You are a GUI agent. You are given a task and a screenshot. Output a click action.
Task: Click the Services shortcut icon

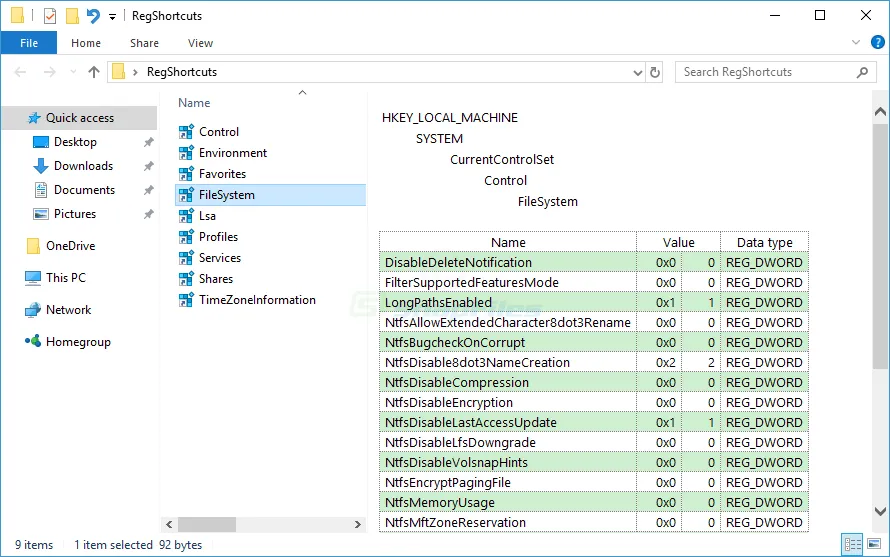186,258
